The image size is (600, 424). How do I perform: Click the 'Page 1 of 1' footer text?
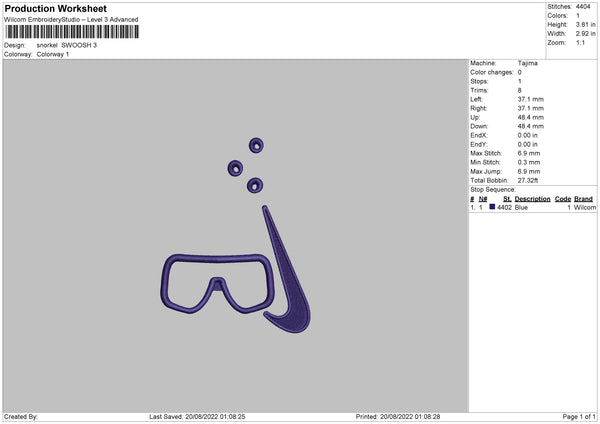(x=579, y=417)
